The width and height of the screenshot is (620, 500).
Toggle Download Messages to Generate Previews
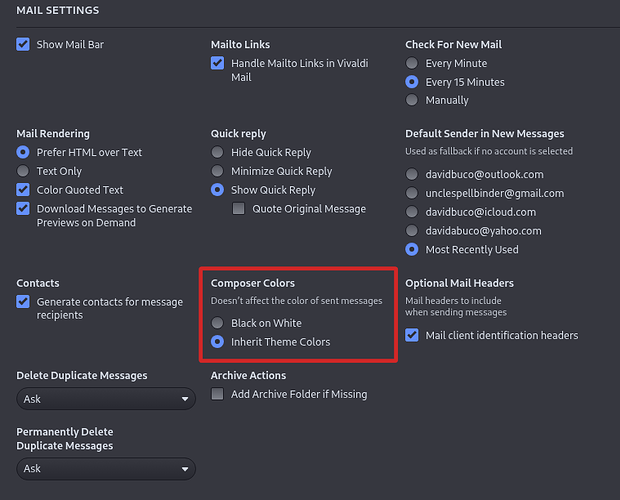point(23,209)
